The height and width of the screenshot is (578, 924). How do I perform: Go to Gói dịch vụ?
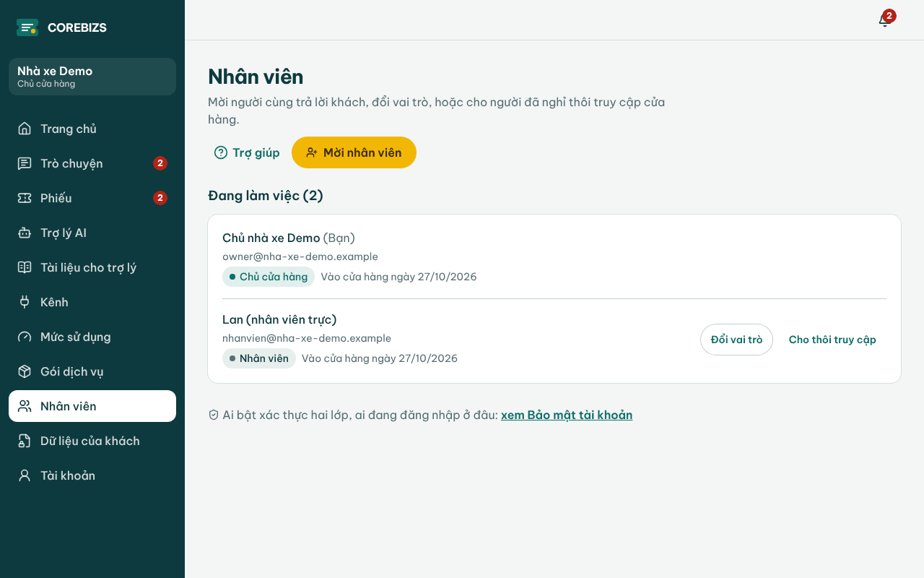tap(92, 371)
